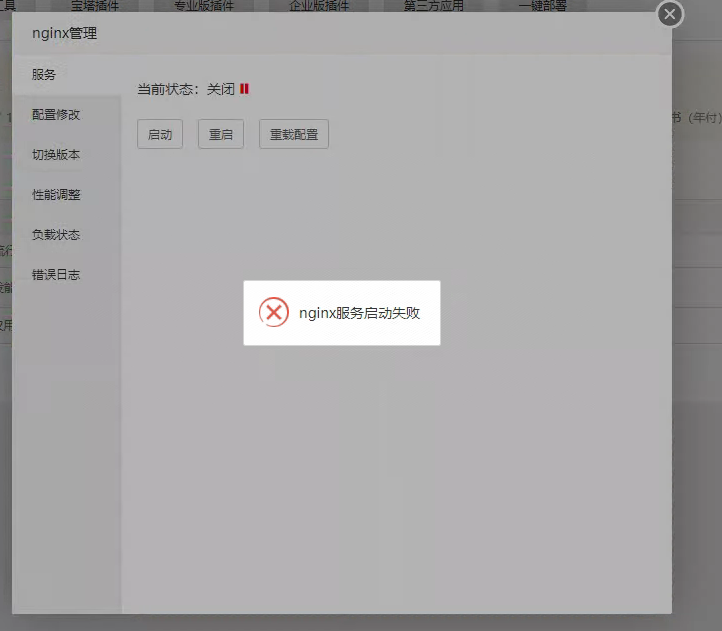
Task: Click the red pause status icon
Action: pos(244,89)
